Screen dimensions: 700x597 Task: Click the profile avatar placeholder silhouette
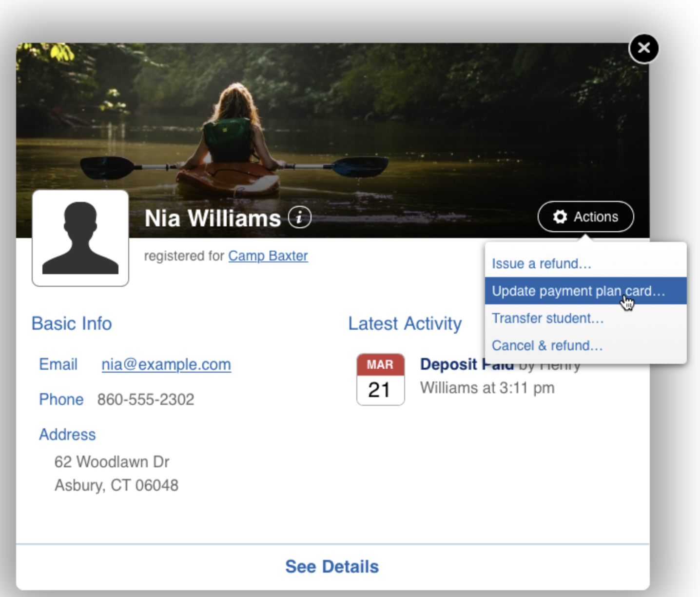(x=80, y=238)
